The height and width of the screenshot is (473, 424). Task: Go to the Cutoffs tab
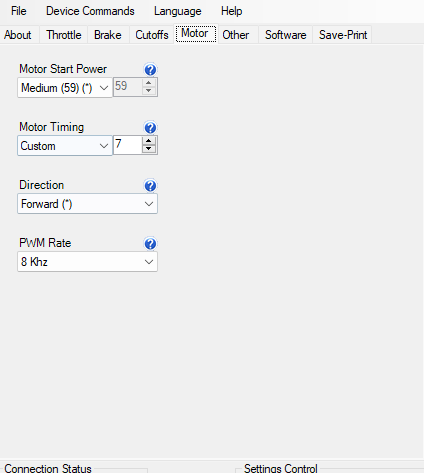[x=152, y=35]
